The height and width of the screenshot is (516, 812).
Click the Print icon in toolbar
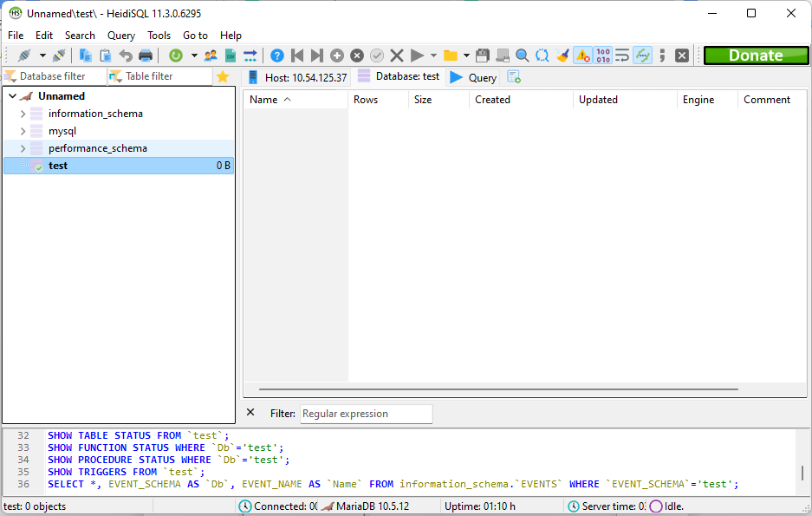click(x=146, y=56)
